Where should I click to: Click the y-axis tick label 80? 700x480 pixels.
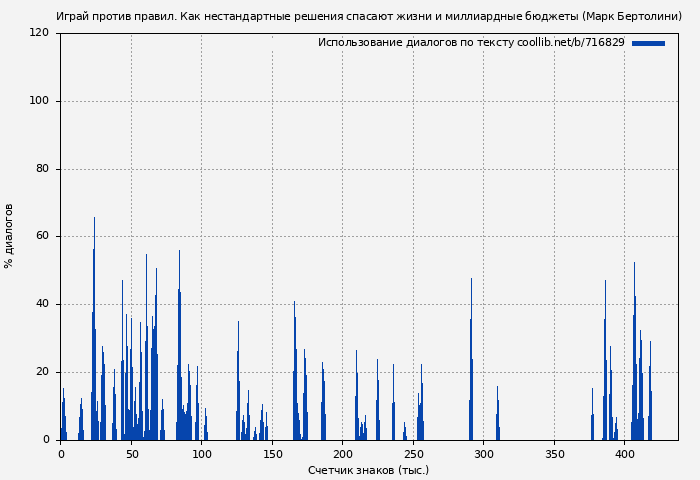click(42, 169)
